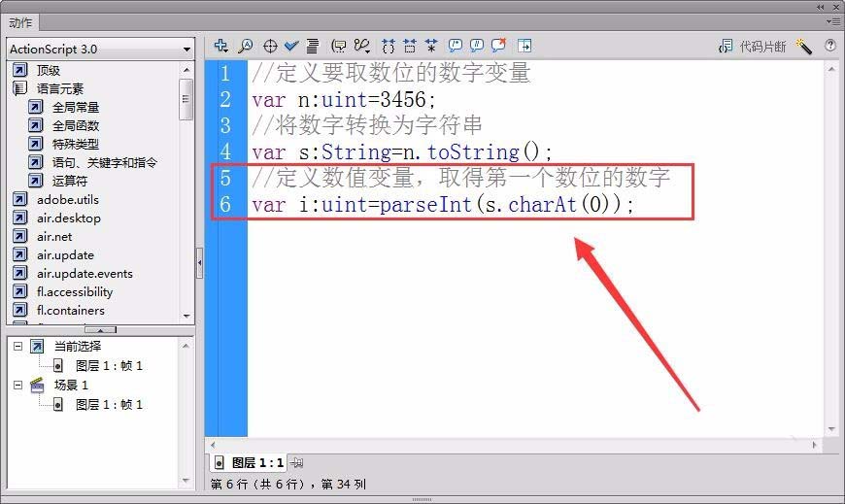Select 全局函数 in the toolbox

pos(76,125)
